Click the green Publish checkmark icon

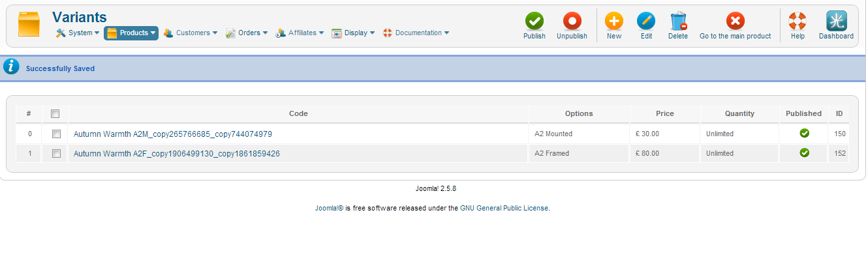tap(535, 21)
